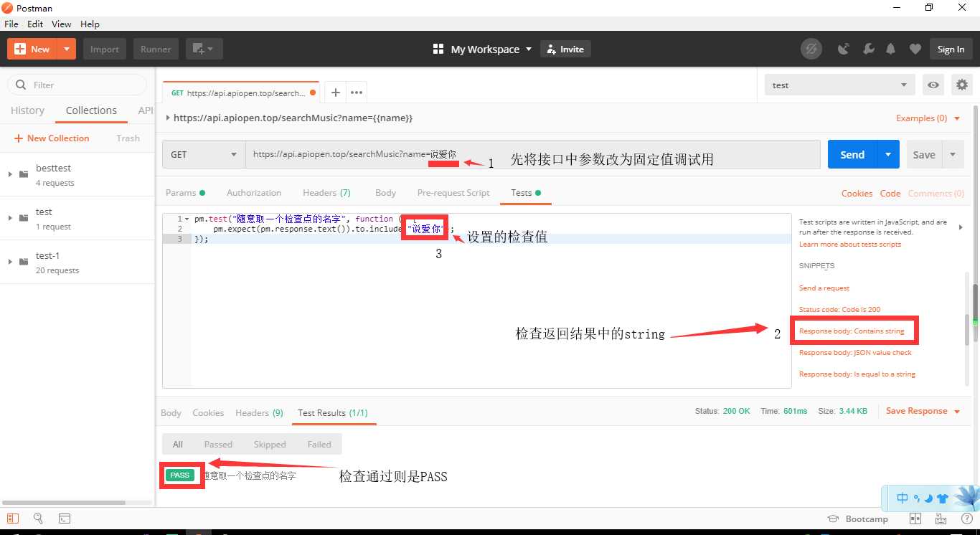Click environment quick look eye icon
The height and width of the screenshot is (535, 980).
pyautogui.click(x=933, y=85)
